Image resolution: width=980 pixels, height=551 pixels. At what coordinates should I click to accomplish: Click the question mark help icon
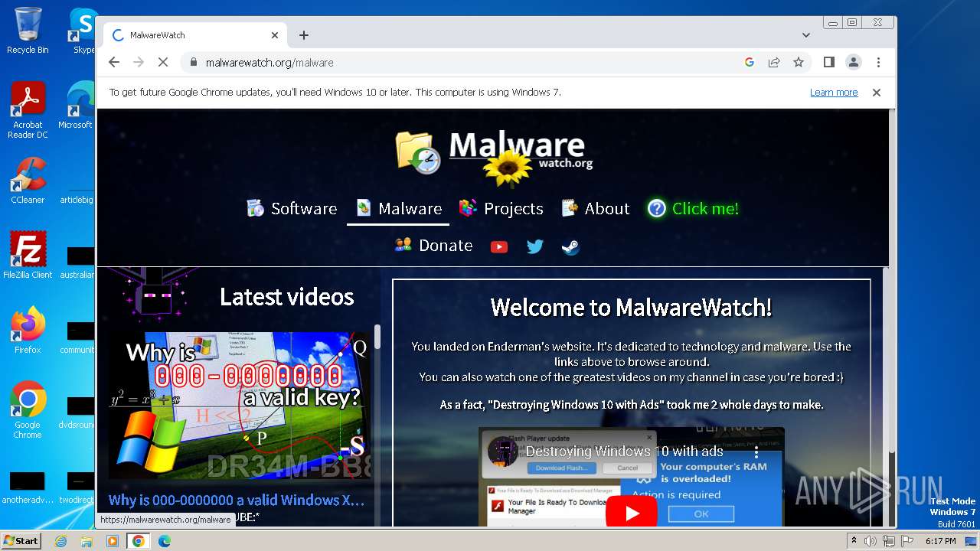point(656,208)
